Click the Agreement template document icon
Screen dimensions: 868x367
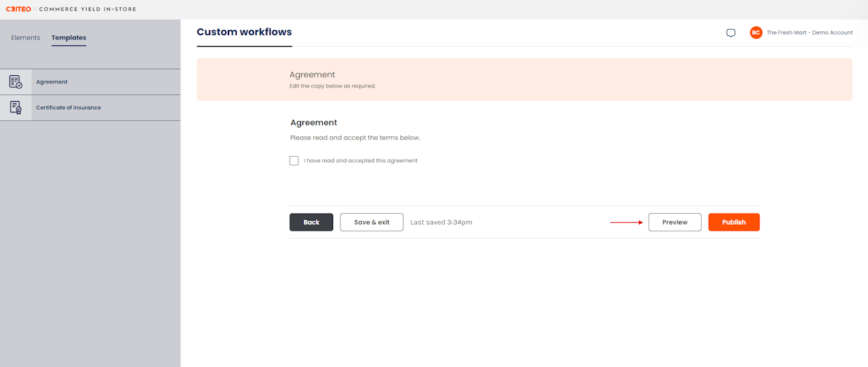(16, 82)
